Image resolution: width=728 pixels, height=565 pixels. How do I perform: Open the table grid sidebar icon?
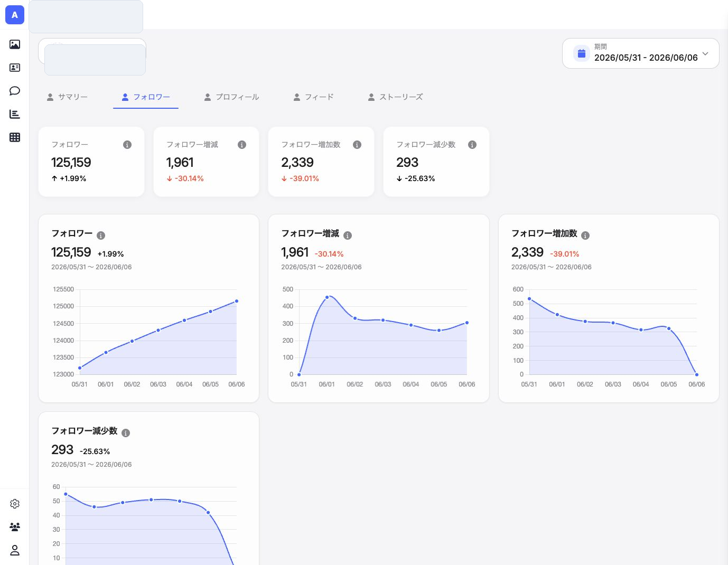point(15,137)
